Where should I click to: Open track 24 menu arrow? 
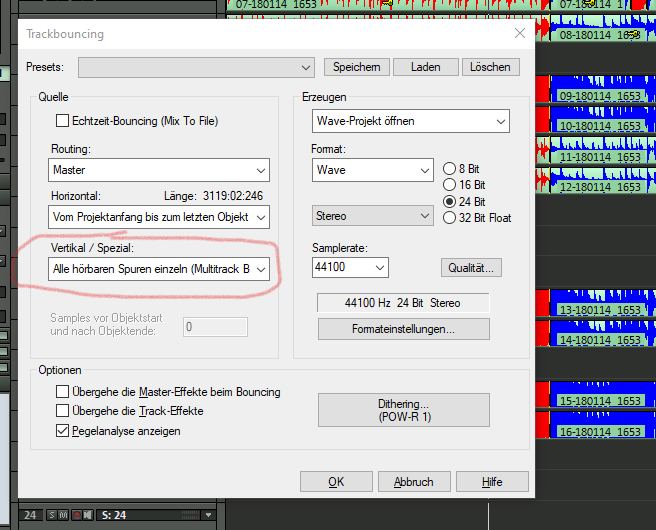(208, 515)
